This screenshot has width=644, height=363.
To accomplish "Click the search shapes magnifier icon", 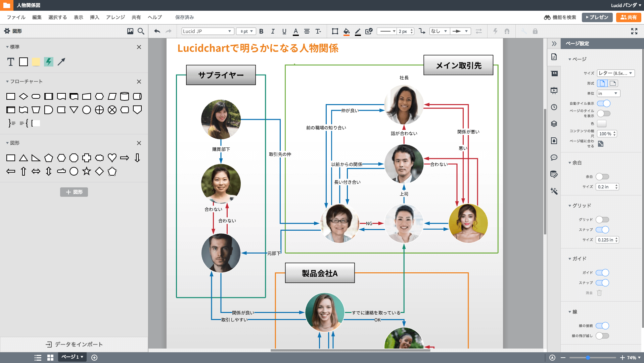I will click(141, 31).
